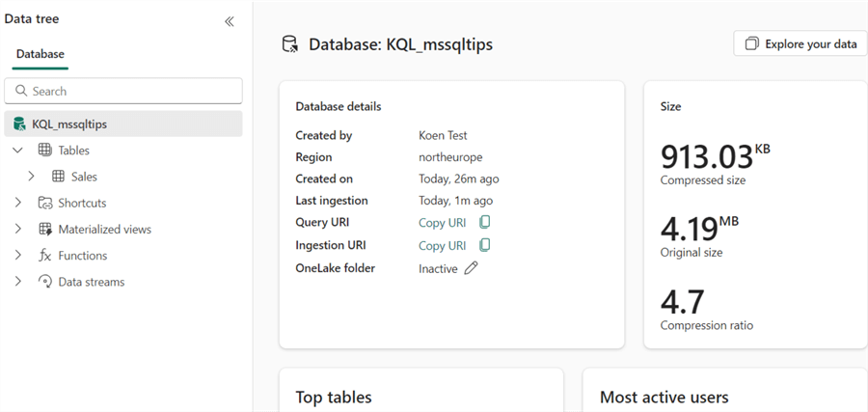Collapse the Data tree panel

(x=230, y=21)
